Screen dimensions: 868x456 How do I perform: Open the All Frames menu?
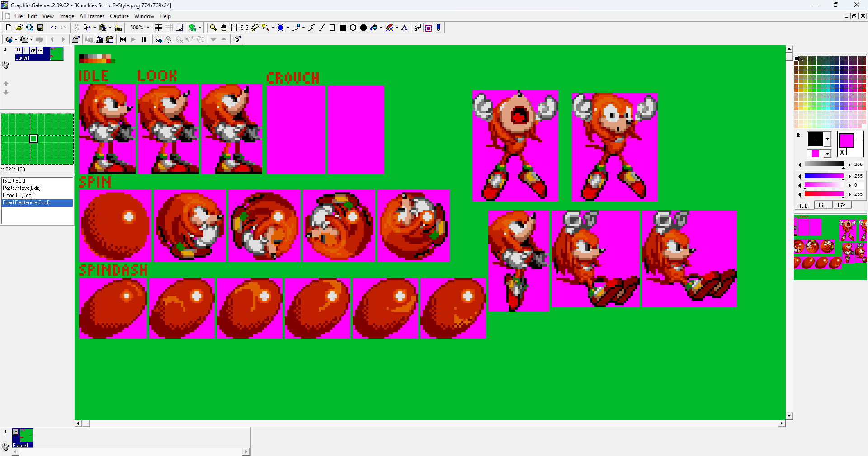92,16
